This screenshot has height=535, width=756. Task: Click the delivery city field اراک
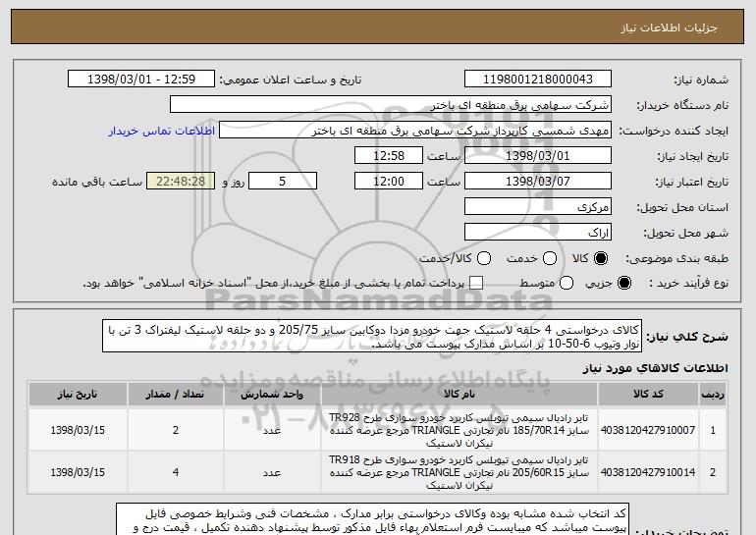pos(538,233)
